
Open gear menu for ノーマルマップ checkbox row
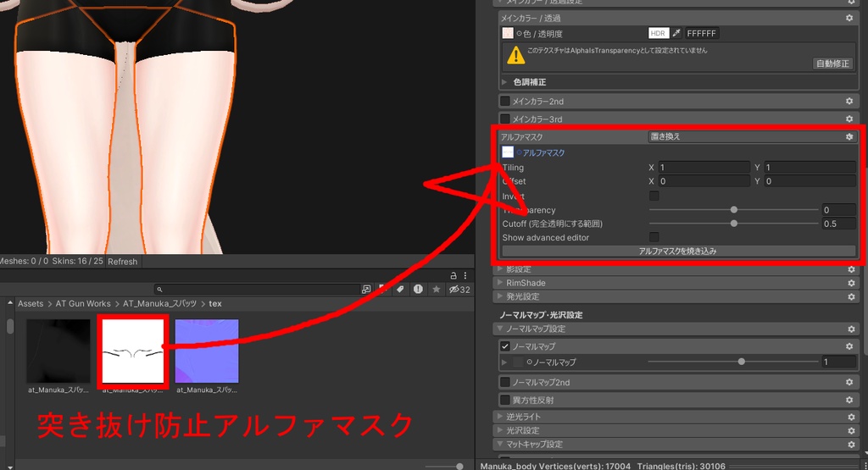coord(849,346)
